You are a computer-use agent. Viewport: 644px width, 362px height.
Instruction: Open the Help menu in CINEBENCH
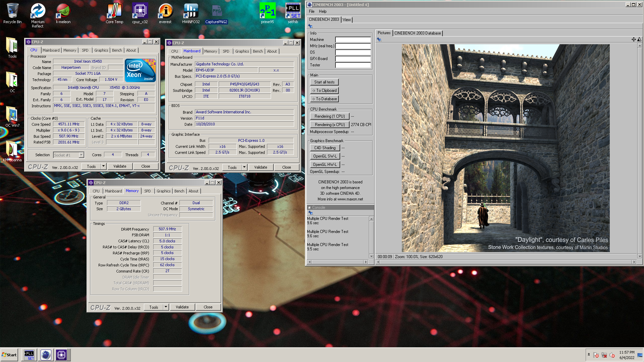coord(323,11)
